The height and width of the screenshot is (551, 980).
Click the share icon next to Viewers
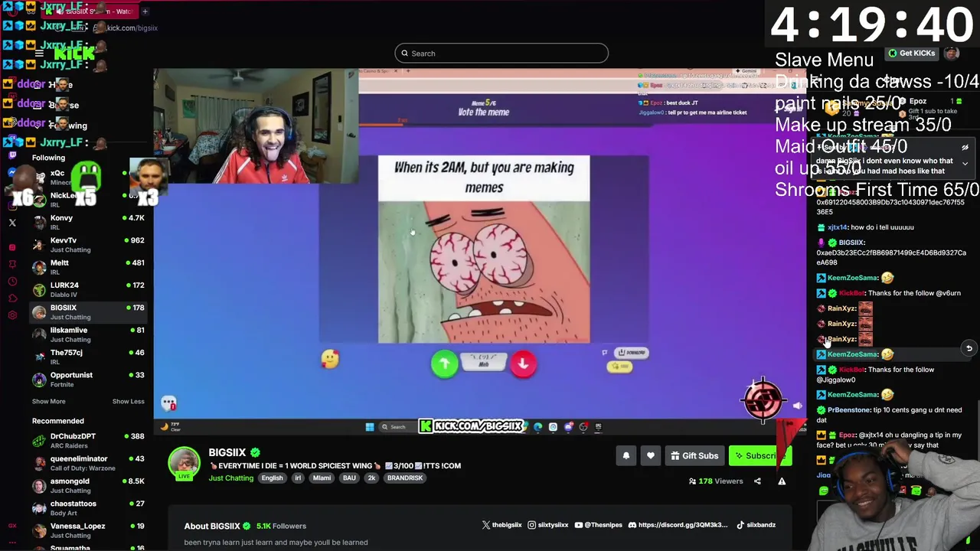(x=757, y=481)
